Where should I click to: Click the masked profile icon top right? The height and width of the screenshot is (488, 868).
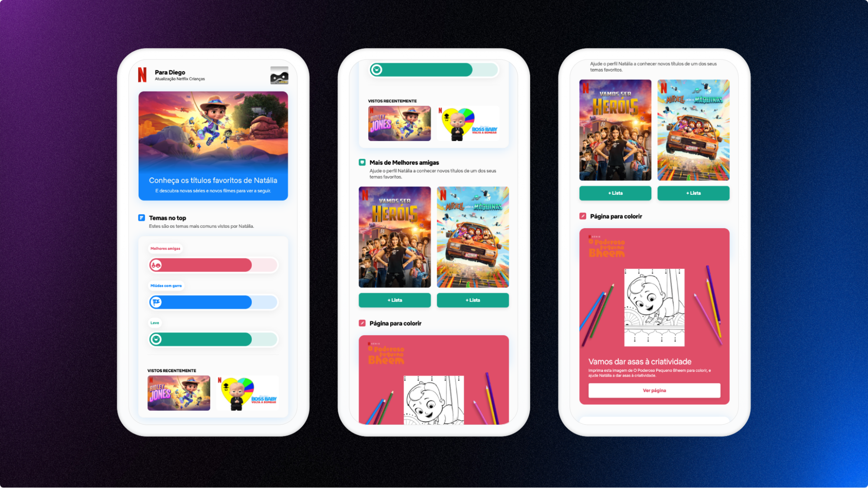(278, 75)
